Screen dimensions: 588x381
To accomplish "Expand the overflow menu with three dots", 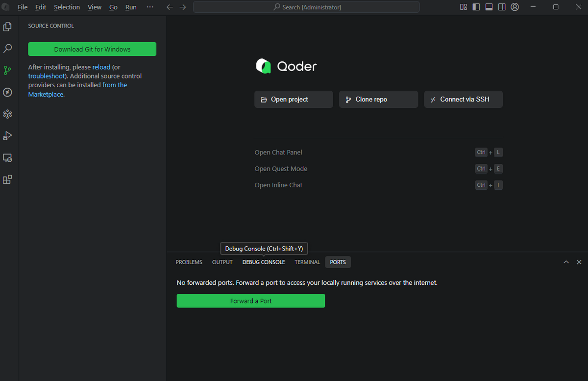I will point(150,7).
